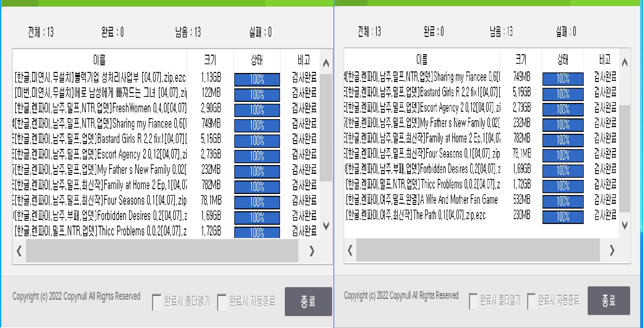Toggle 완료시 폴더열기 checkbox in right window
Screen dimensions: 644x328
point(473,301)
